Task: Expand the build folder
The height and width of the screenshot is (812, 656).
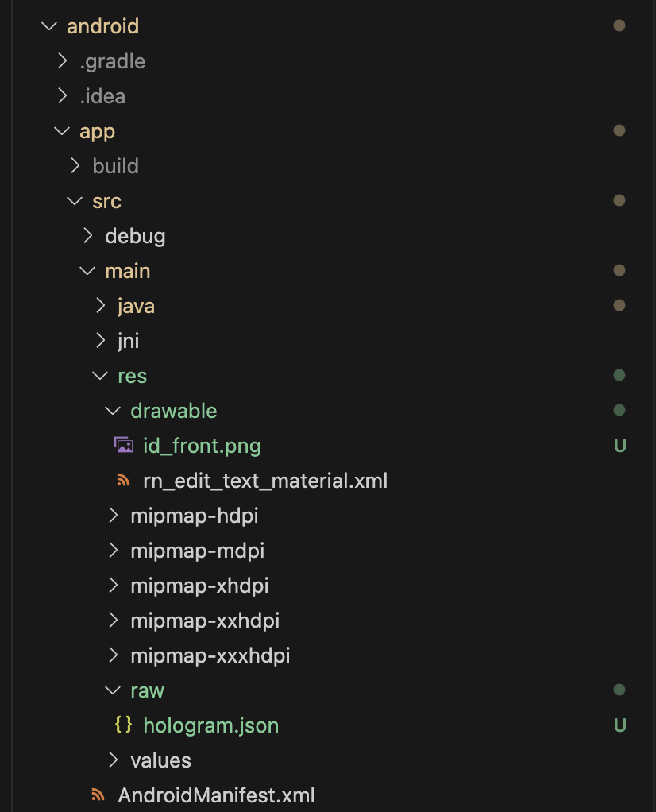Action: pyautogui.click(x=75, y=165)
